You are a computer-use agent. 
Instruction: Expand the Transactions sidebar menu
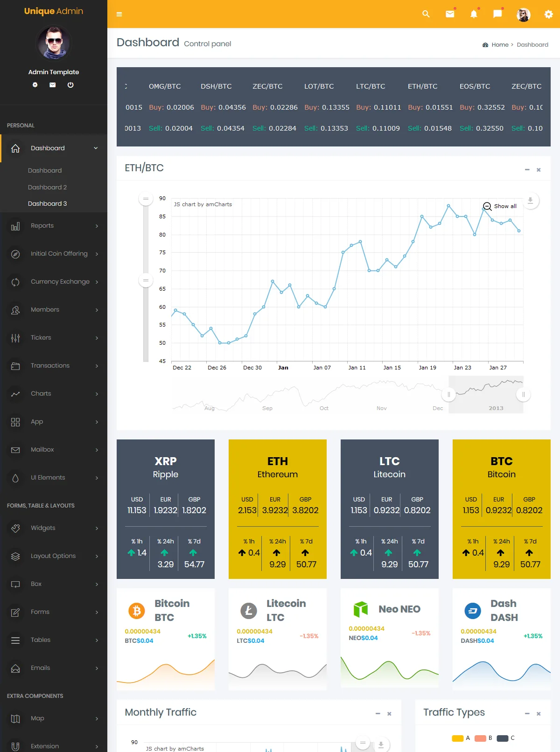(97, 366)
